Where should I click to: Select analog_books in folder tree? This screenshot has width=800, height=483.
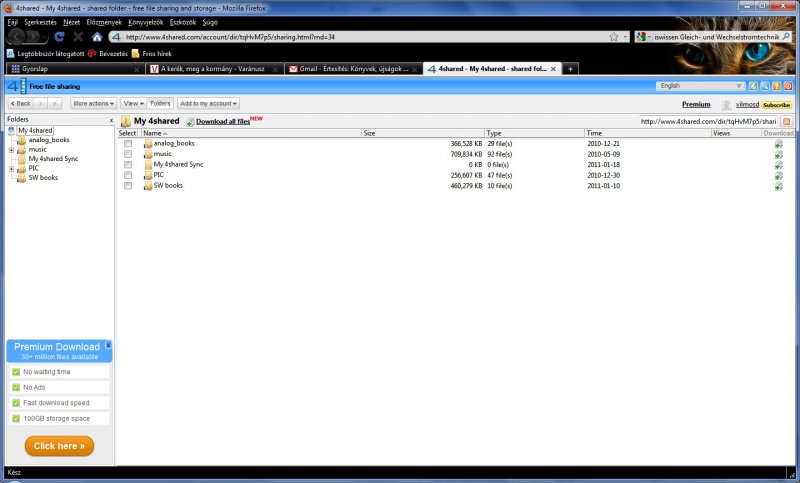(49, 140)
